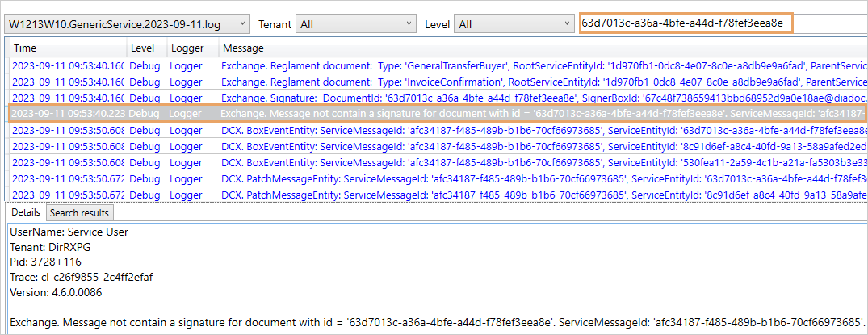Select the Exchange. Signature log row
Image resolution: width=868 pixels, height=335 pixels.
point(484,98)
